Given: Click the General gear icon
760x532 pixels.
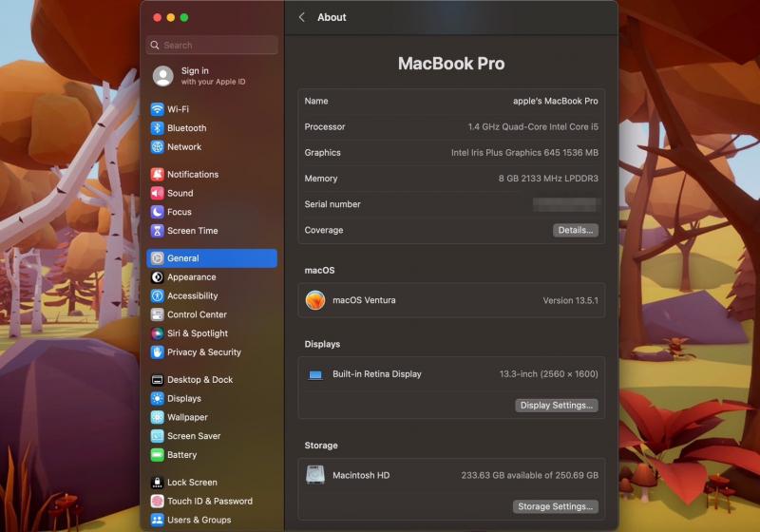Looking at the screenshot, I should coord(157,258).
